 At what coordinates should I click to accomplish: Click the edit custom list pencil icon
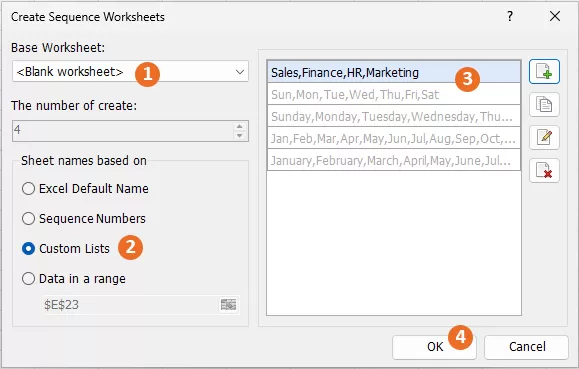(544, 137)
